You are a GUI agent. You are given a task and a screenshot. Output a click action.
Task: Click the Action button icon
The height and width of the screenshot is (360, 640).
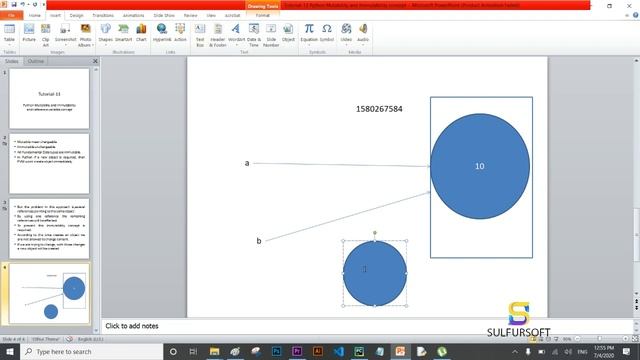(x=180, y=33)
